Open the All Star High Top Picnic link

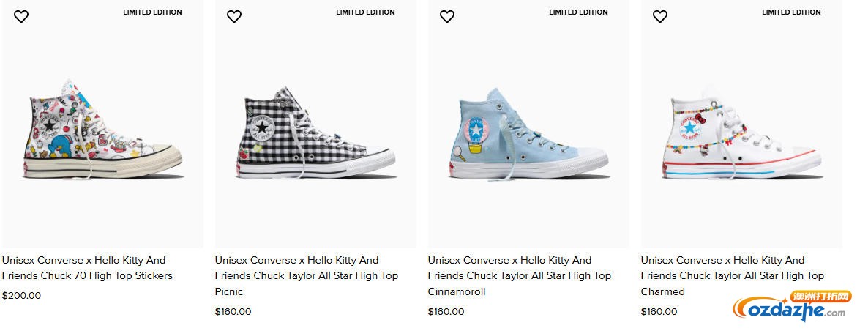[306, 275]
